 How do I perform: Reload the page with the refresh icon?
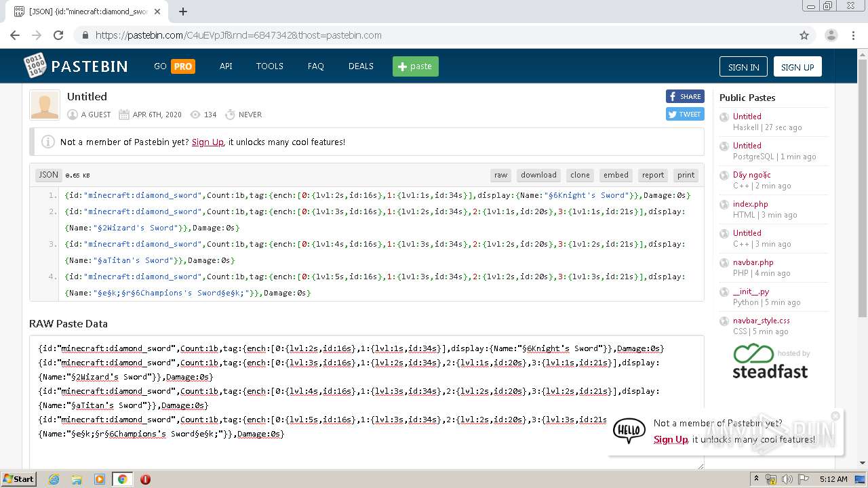(58, 35)
